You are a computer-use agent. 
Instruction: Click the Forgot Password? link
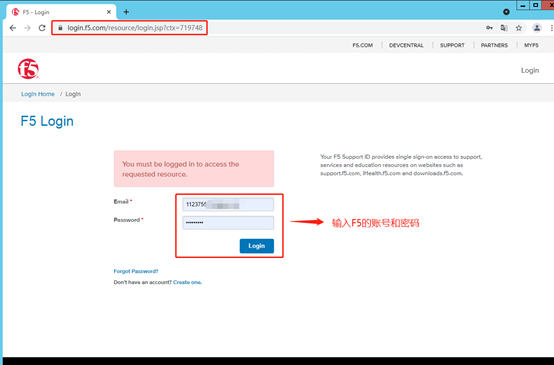pyautogui.click(x=136, y=271)
